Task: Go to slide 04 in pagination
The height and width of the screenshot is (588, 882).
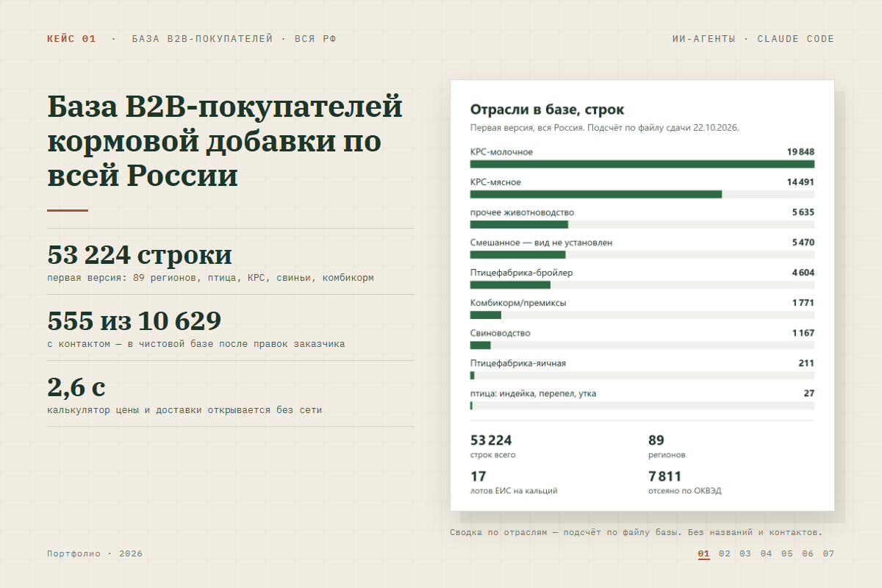Action: pos(767,553)
